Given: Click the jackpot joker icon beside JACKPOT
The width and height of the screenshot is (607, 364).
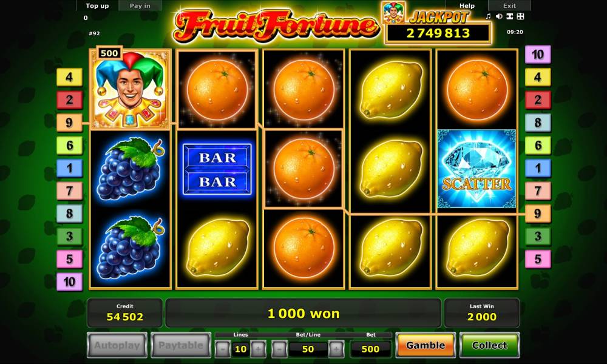Looking at the screenshot, I should point(394,12).
